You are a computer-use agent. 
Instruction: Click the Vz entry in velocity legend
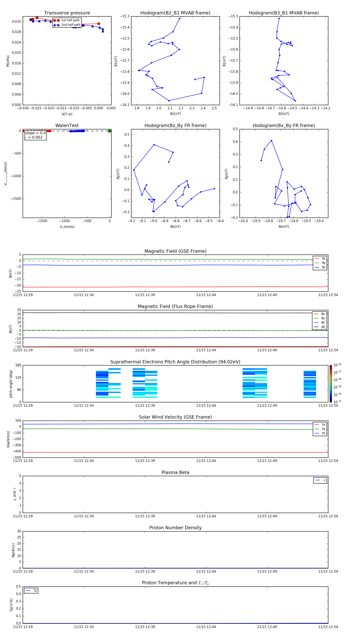point(320,433)
